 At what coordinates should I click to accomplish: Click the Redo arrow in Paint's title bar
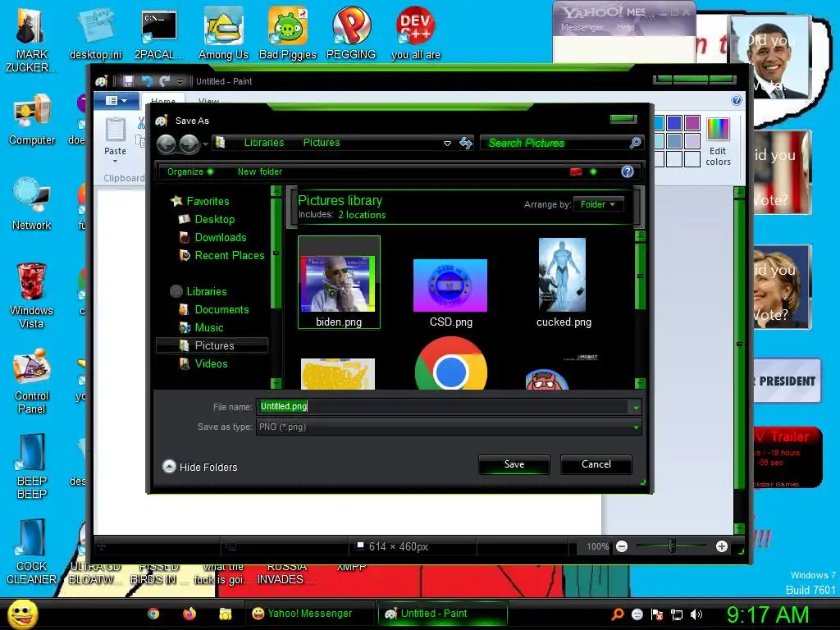(x=164, y=81)
